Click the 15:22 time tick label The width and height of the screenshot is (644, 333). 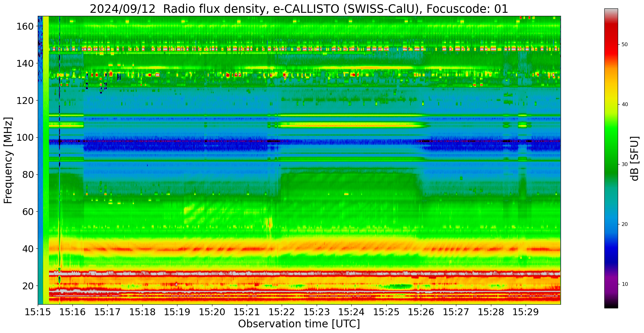point(282,311)
